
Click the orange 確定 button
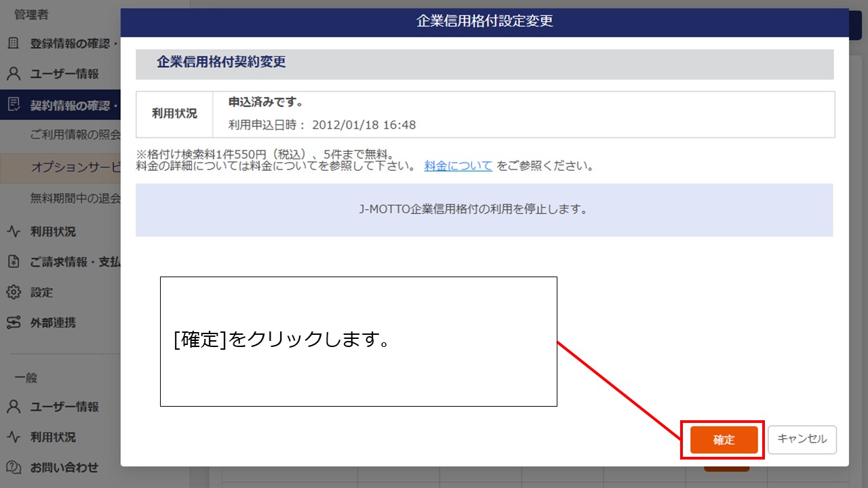coord(724,440)
